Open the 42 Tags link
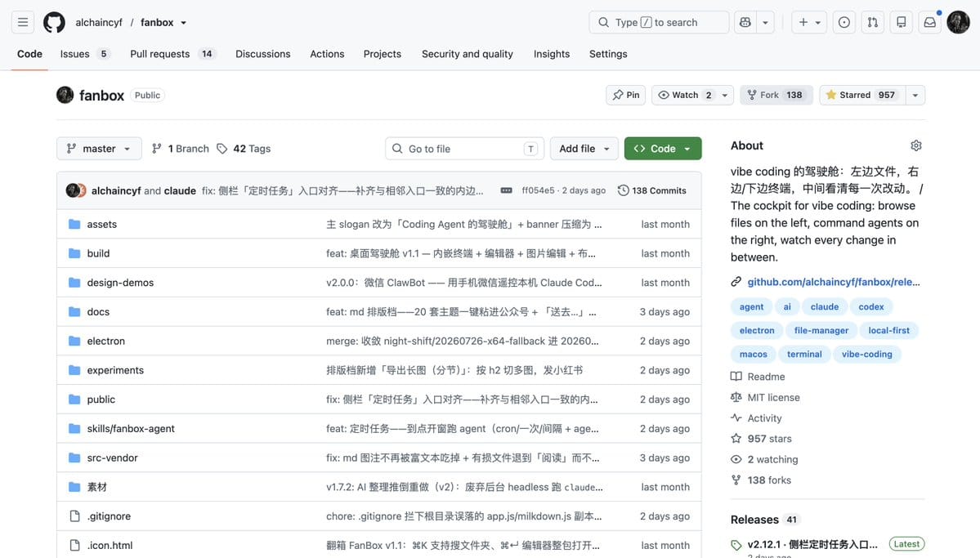 [244, 149]
